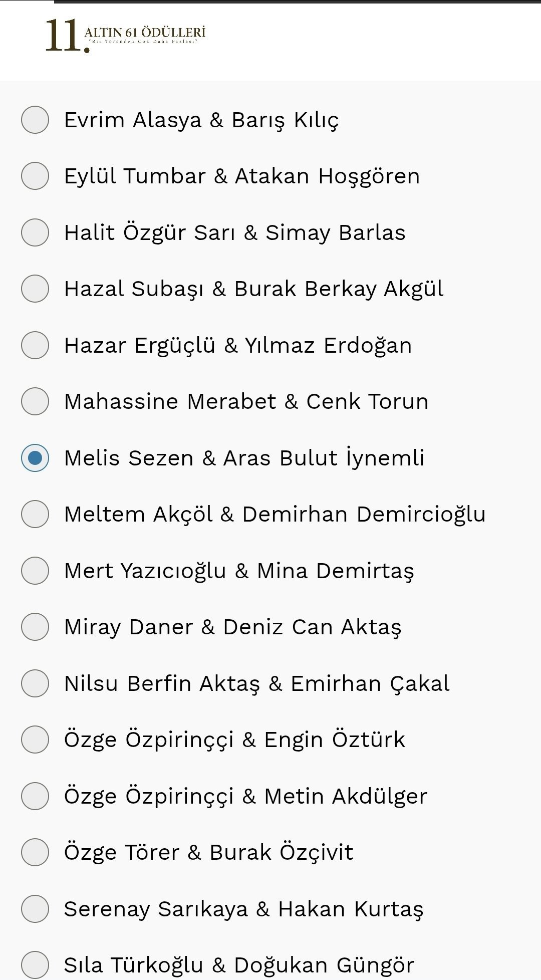
Task: Click the 11. Altın 61 Ödülleri logo
Action: point(125,35)
